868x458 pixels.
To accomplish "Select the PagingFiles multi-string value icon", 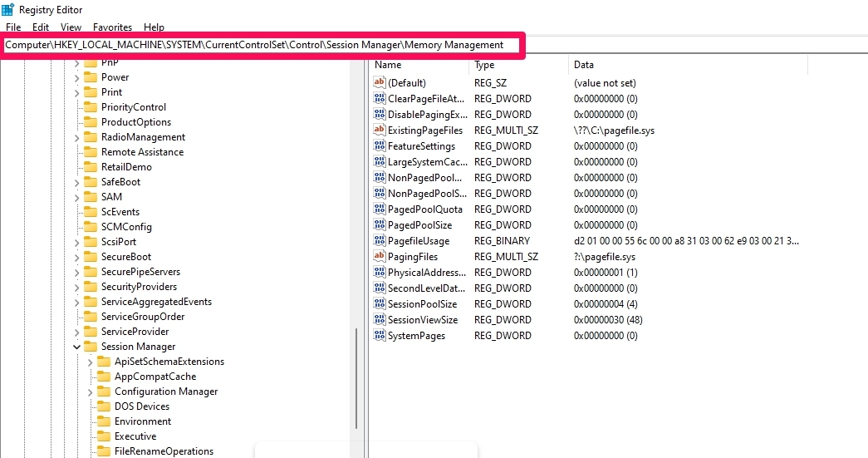I will coord(380,257).
